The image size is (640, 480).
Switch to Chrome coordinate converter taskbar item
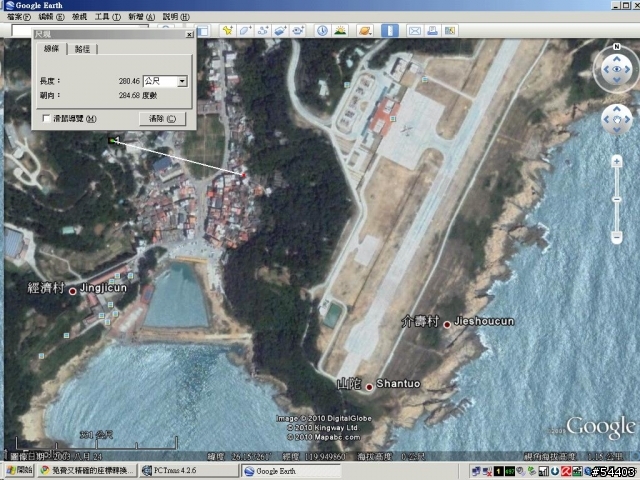pyautogui.click(x=86, y=471)
